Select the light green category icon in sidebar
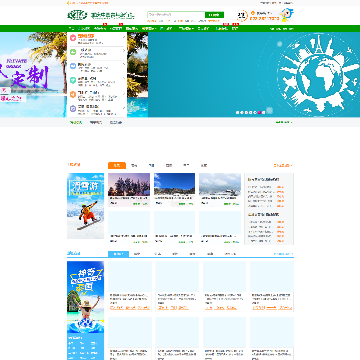This screenshot has width=360, height=360. pos(73,51)
